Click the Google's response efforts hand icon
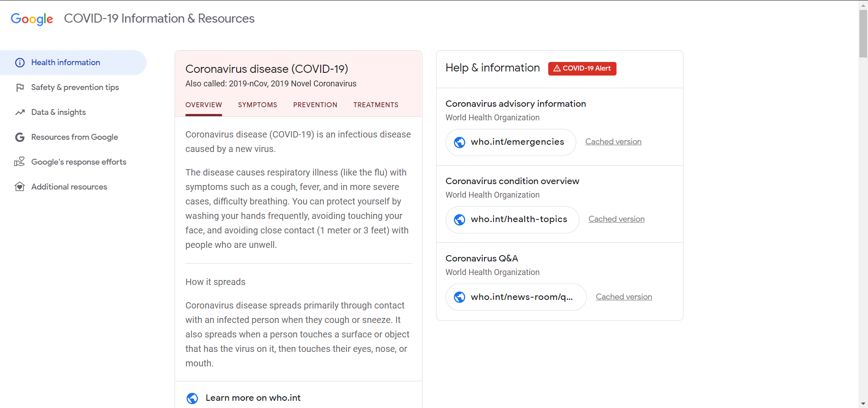Image resolution: width=868 pixels, height=408 pixels. 19,162
